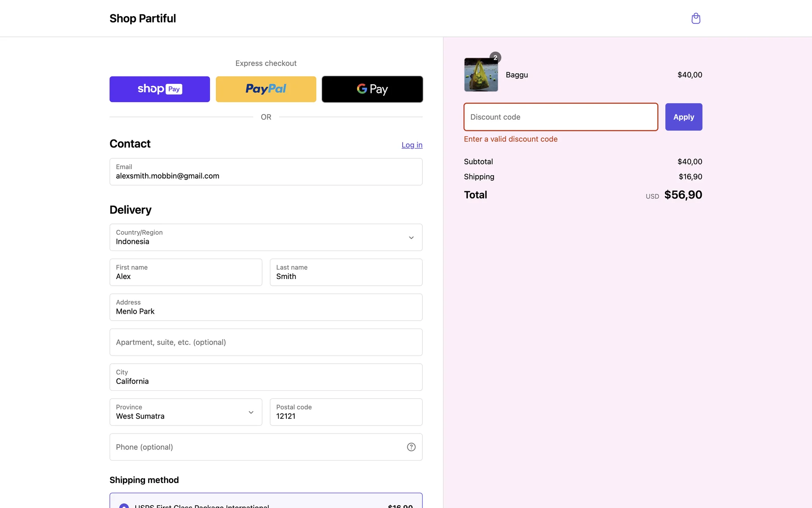Expand the Province dropdown
Viewport: 812px width, 508px height.
click(x=186, y=412)
